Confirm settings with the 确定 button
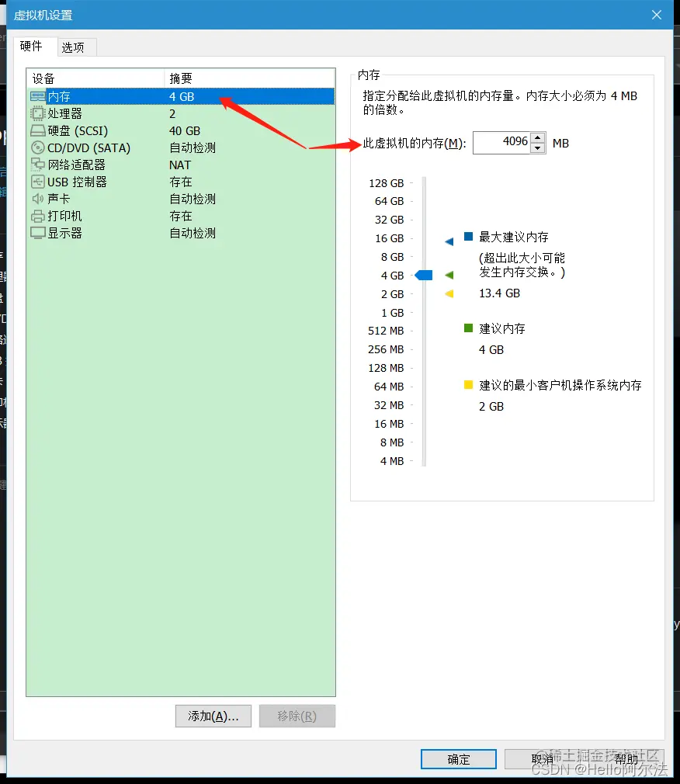Screen dimensions: 680x784 (x=458, y=759)
